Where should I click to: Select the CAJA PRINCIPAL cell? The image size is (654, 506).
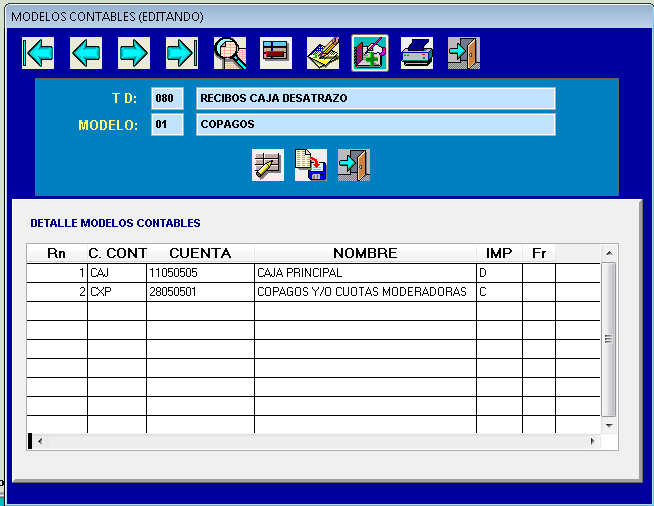(365, 273)
